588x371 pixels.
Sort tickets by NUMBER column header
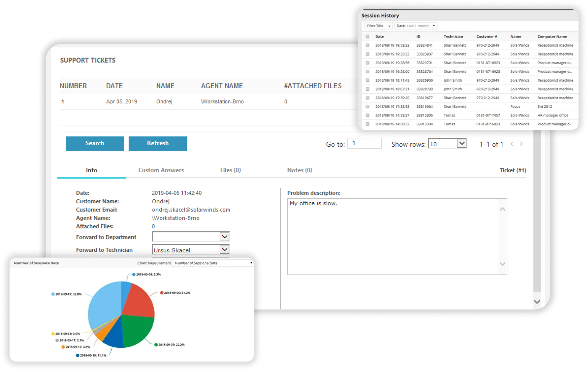(x=73, y=86)
